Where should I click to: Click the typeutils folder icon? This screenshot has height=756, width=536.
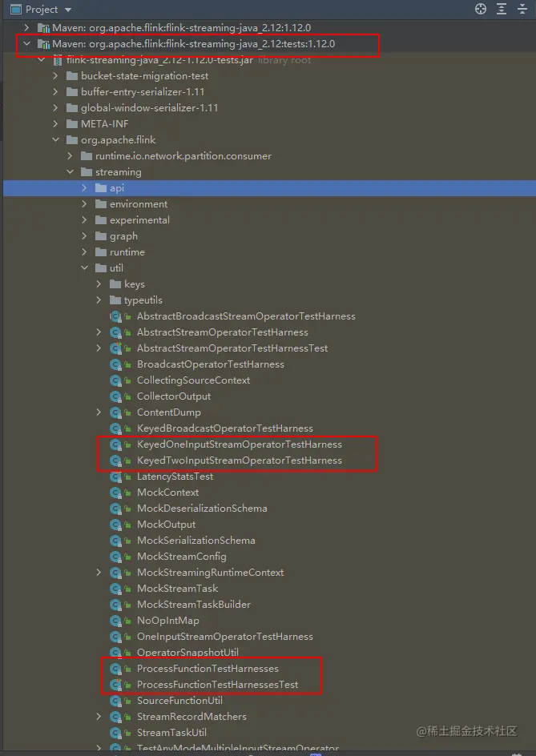115,300
